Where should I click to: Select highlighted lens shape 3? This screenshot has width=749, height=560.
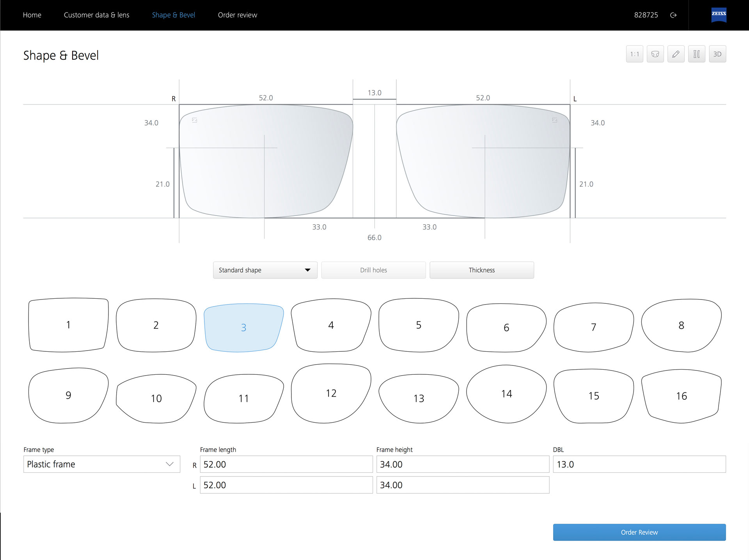[243, 328]
